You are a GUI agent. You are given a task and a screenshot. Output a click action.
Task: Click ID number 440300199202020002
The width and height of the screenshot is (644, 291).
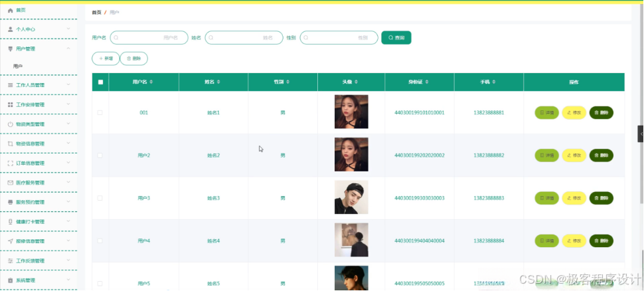(x=420, y=155)
